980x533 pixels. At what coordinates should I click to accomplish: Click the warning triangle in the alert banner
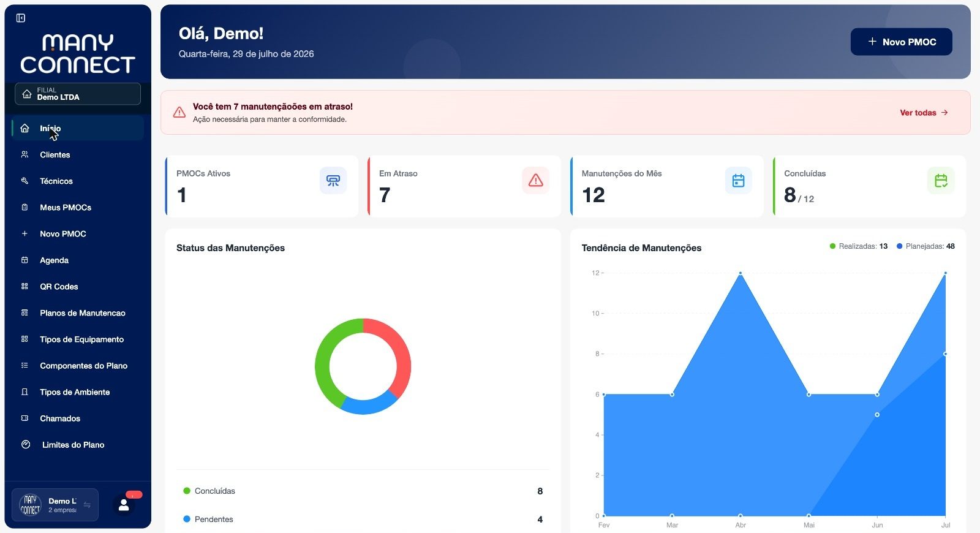pyautogui.click(x=179, y=112)
